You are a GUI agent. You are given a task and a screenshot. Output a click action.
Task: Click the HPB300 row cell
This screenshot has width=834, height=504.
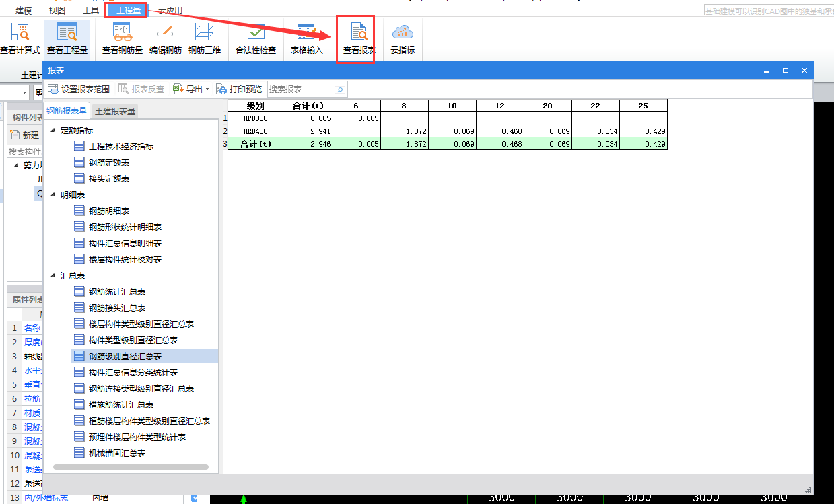256,118
